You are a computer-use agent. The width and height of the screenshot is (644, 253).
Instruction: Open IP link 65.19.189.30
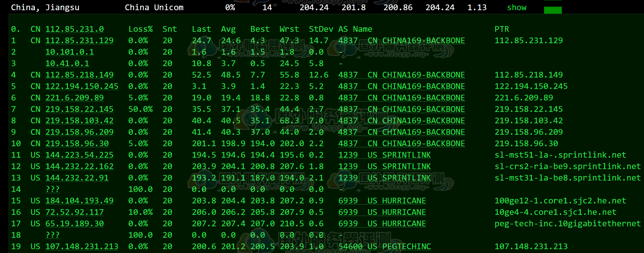(x=75, y=223)
